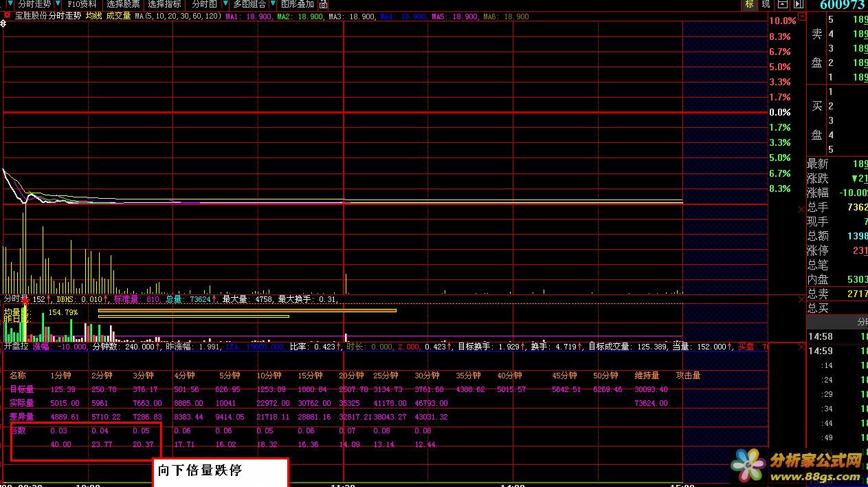The image size is (868, 487).
Task: Click the MA3: 18.900 value
Action: [351, 16]
